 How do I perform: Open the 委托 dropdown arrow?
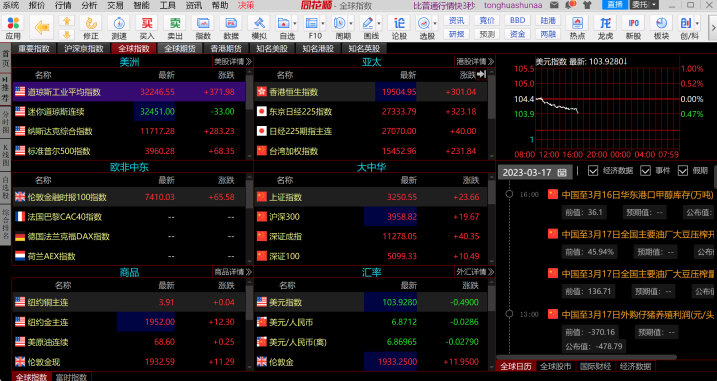point(654,5)
